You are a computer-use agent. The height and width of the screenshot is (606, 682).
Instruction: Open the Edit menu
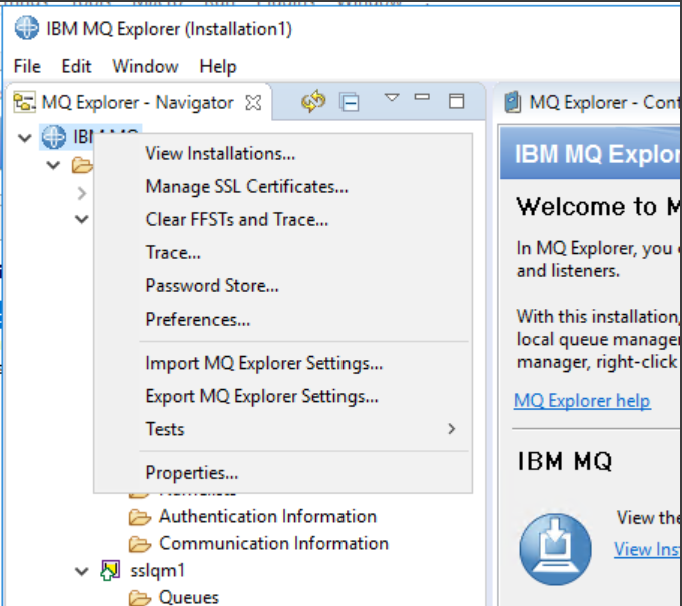(76, 67)
